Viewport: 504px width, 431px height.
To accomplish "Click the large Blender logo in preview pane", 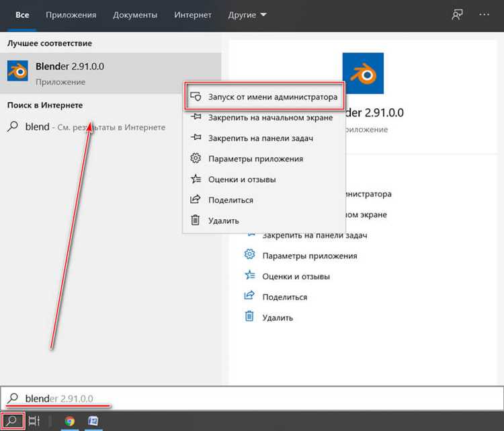I will coord(363,73).
